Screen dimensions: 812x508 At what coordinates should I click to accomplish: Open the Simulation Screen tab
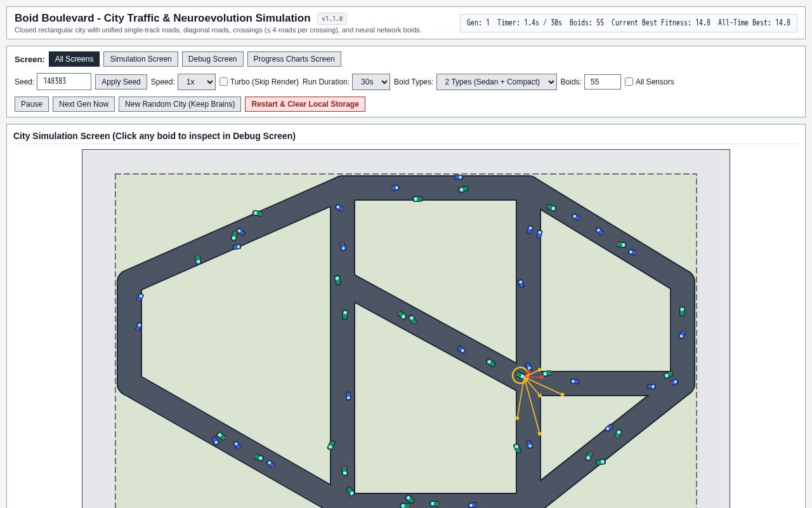(x=141, y=59)
